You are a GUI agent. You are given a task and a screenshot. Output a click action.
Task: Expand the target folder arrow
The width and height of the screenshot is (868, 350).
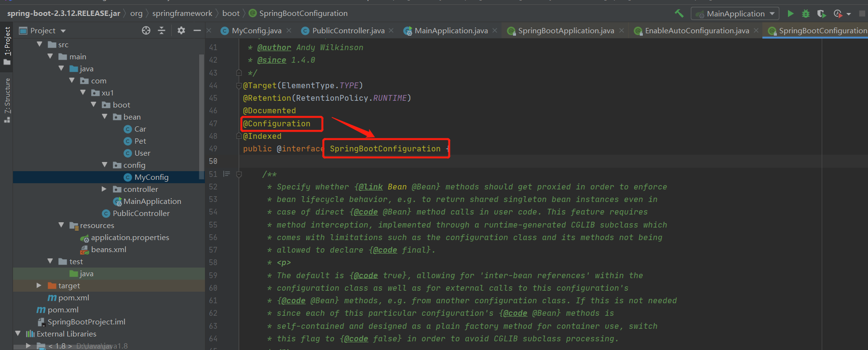coord(39,285)
